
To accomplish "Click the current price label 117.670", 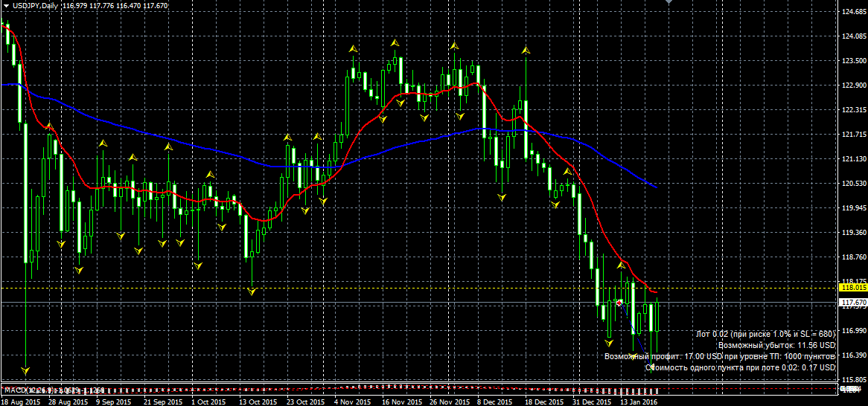I will click(853, 303).
